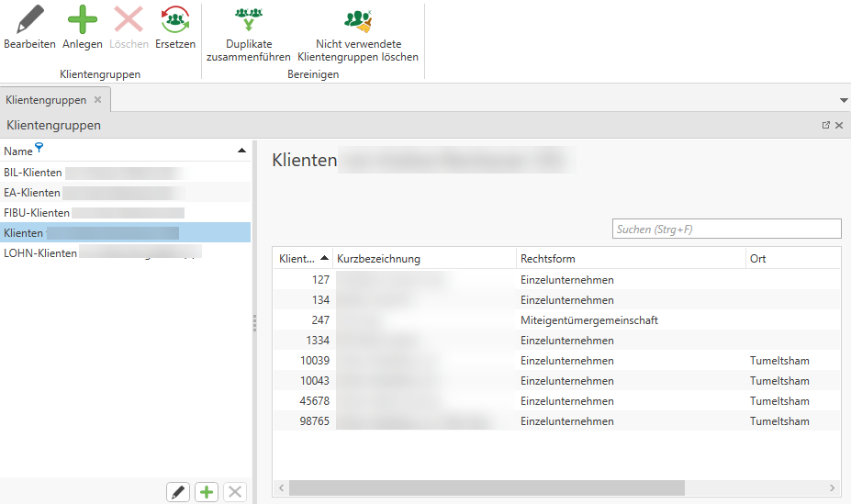Click the Ersetzen icon in ribbon
The width and height of the screenshot is (851, 504).
pyautogui.click(x=174, y=20)
